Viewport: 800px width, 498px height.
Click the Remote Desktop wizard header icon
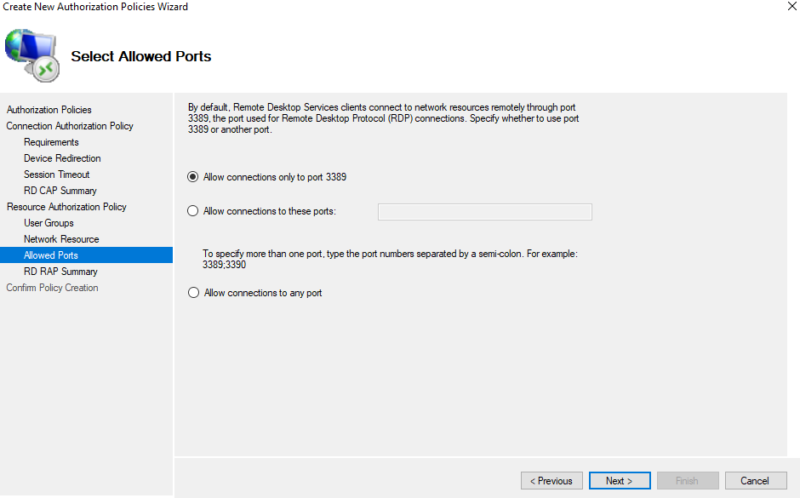pos(32,54)
